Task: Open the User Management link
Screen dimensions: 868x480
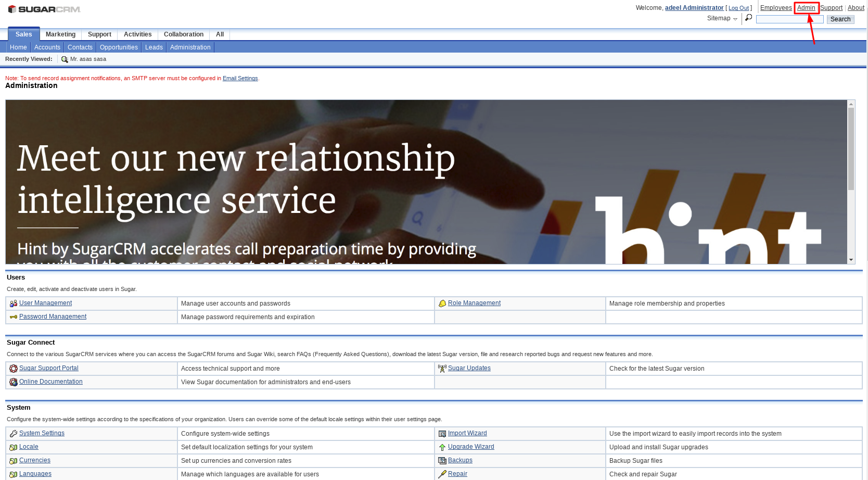Action: pos(46,303)
